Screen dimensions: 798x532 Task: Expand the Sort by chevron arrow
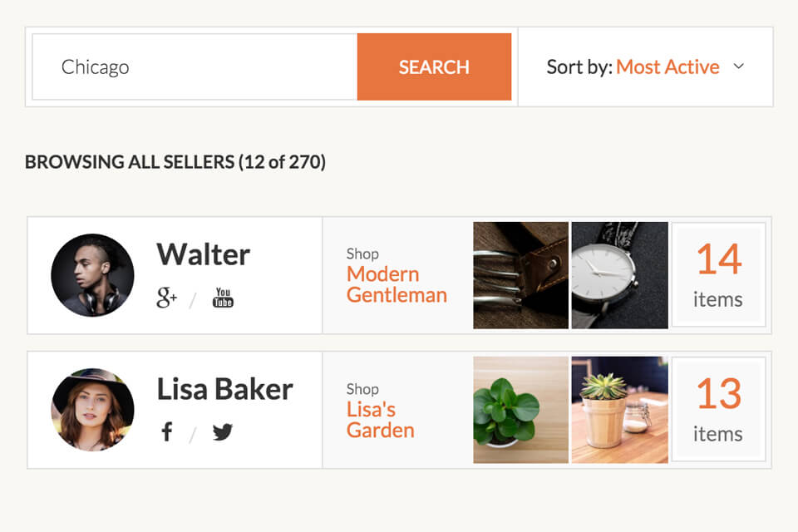738,66
